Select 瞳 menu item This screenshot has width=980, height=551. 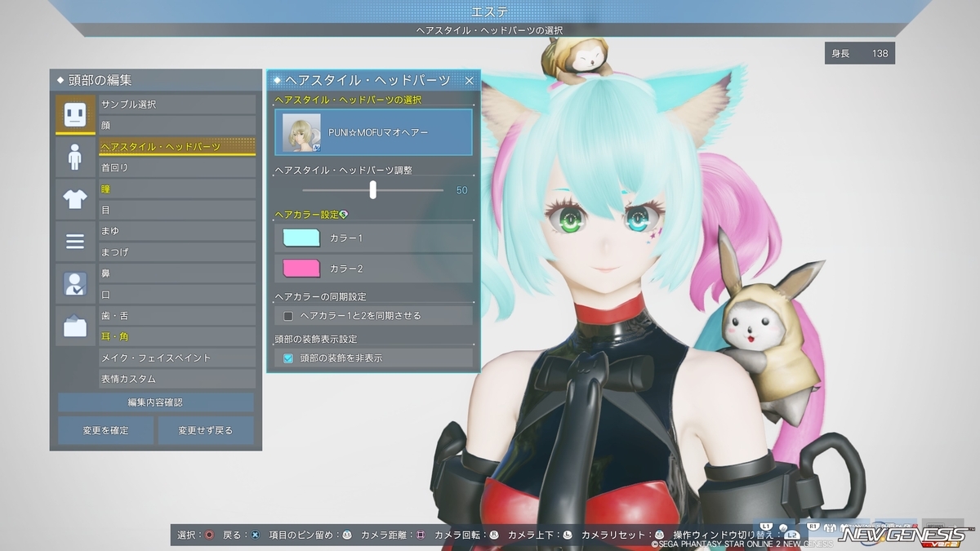click(x=177, y=189)
